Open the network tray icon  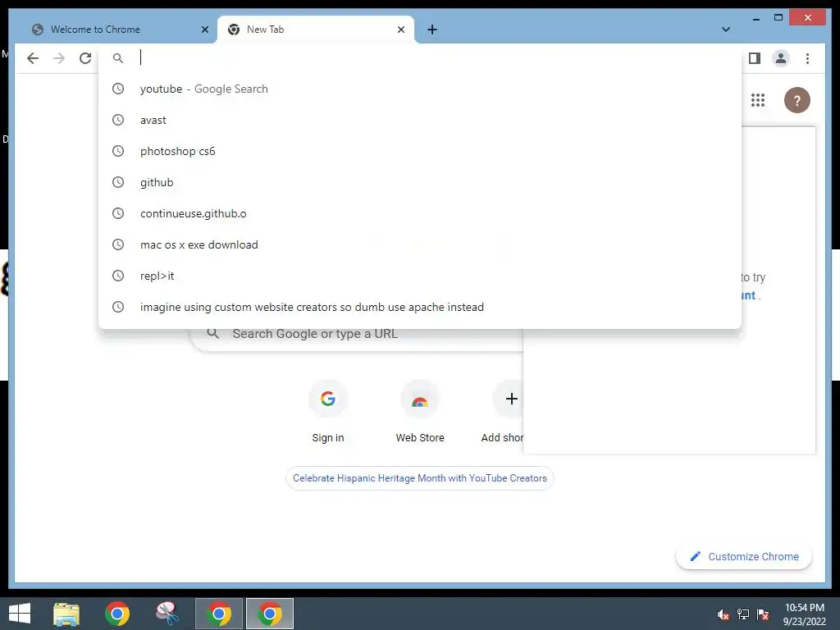coord(743,614)
